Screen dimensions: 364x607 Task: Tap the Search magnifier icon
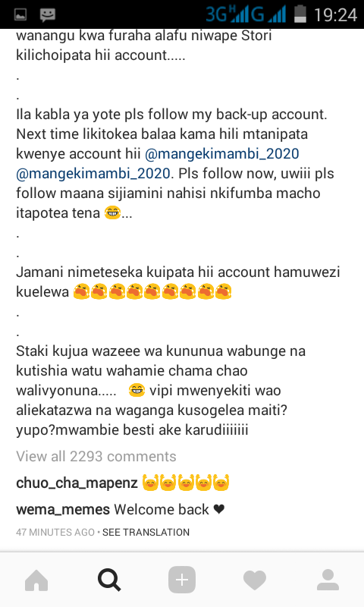tap(109, 580)
